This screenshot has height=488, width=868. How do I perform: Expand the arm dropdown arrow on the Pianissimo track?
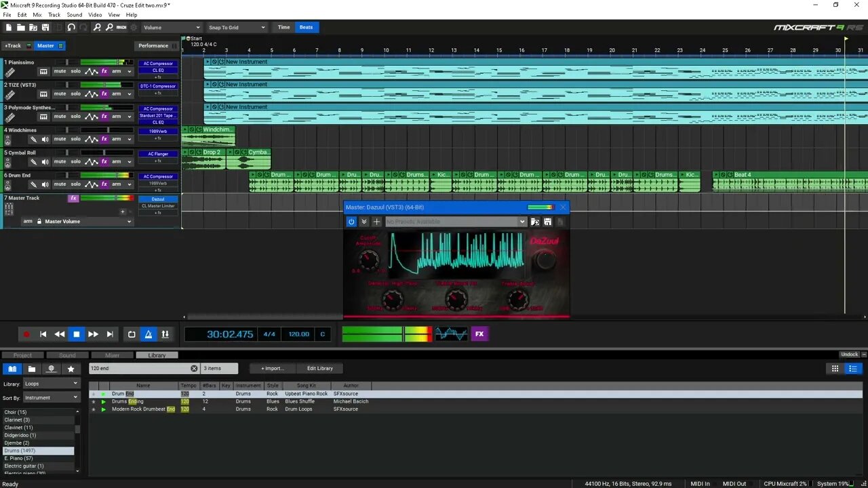pos(129,71)
